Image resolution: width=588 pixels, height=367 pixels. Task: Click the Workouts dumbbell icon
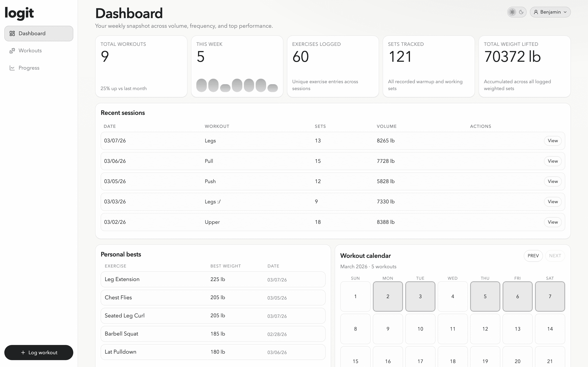12,51
